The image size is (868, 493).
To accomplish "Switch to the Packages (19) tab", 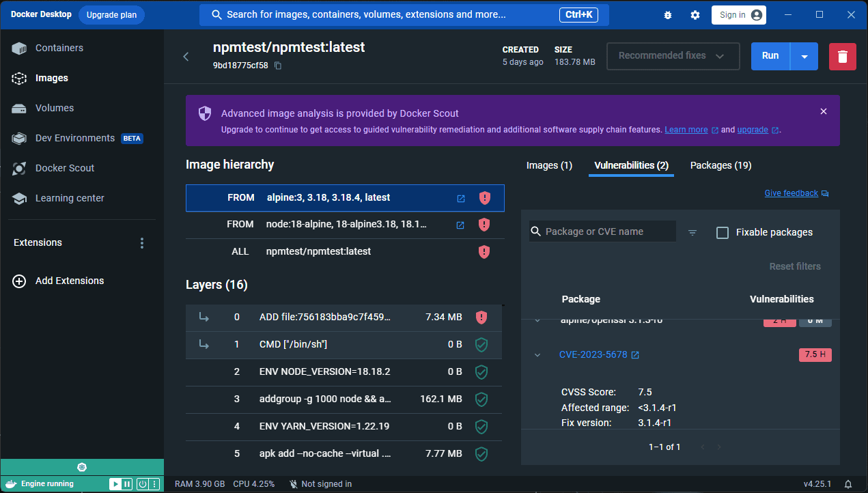I will coord(720,165).
